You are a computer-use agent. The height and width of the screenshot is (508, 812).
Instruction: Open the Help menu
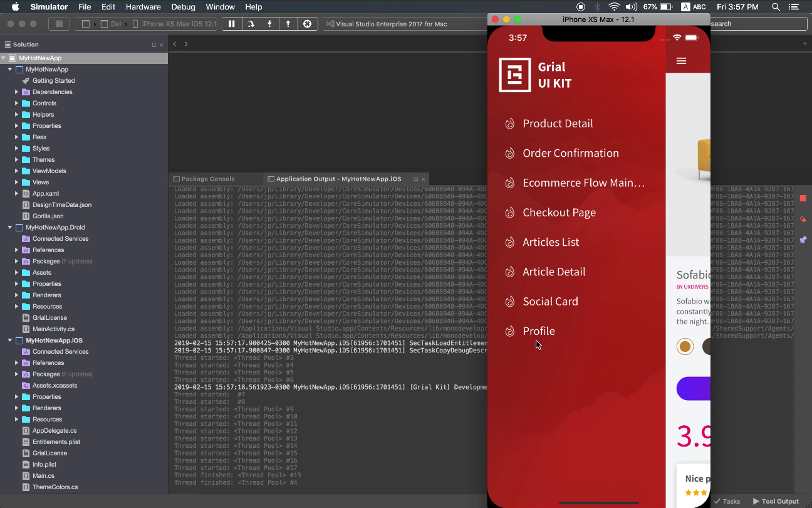pos(254,7)
